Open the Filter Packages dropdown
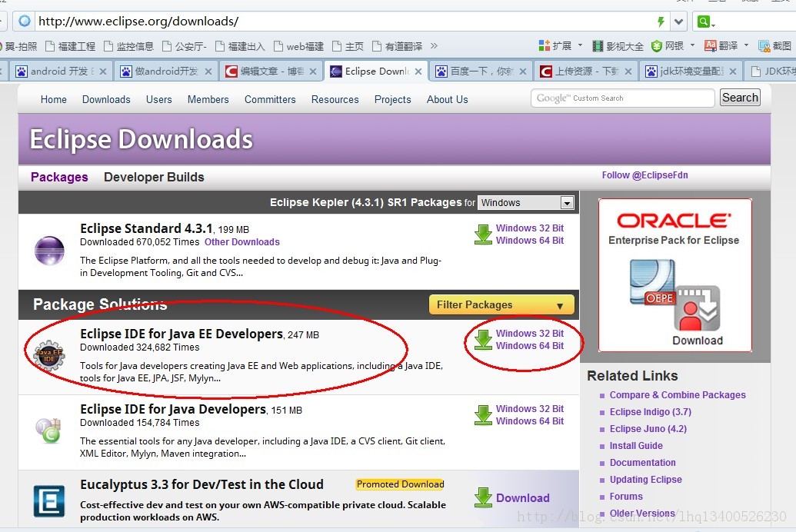The width and height of the screenshot is (796, 532). (x=500, y=304)
